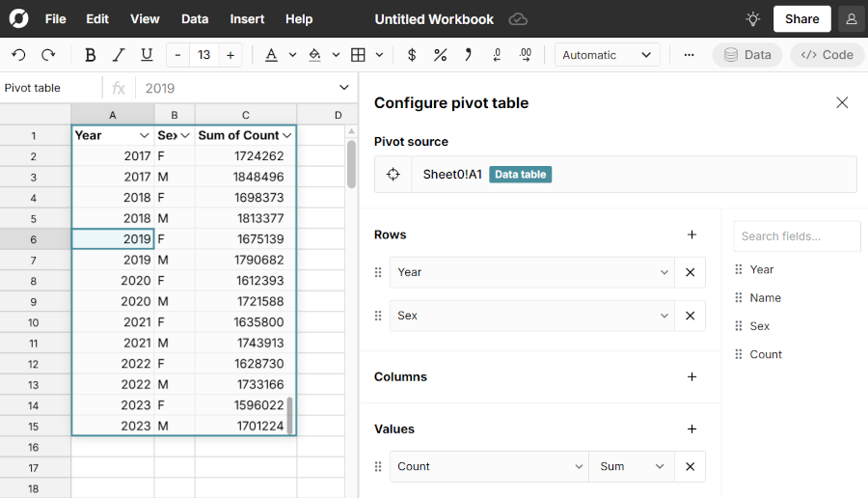Click the Search fields input box

(797, 236)
